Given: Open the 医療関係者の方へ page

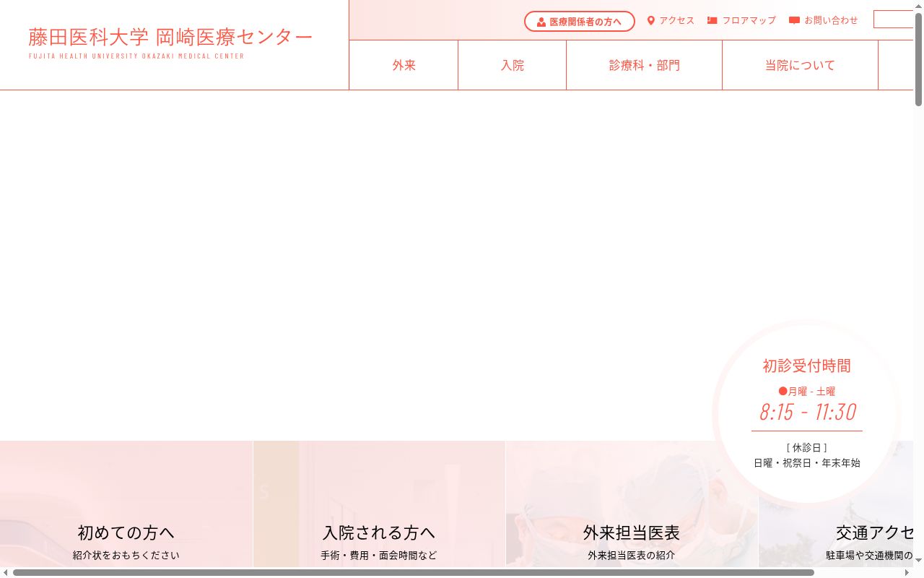Looking at the screenshot, I should tap(580, 22).
